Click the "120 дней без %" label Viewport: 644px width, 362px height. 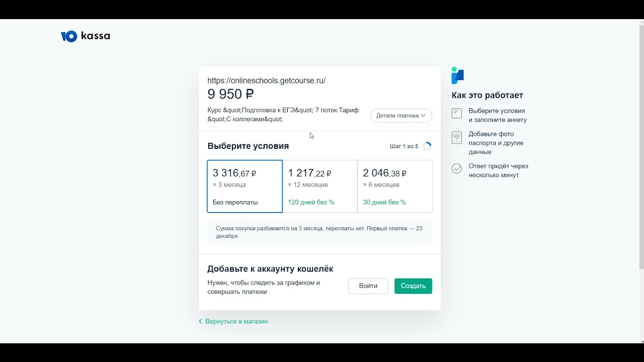coord(311,203)
